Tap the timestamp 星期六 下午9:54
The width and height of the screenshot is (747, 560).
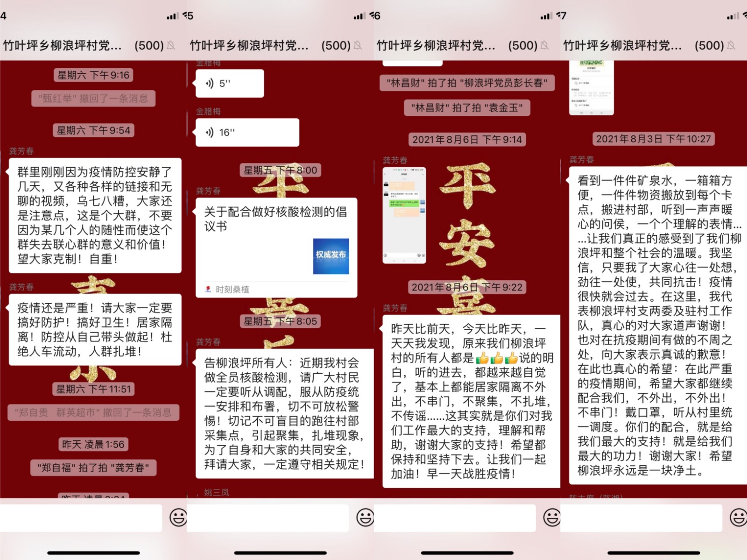click(x=93, y=130)
